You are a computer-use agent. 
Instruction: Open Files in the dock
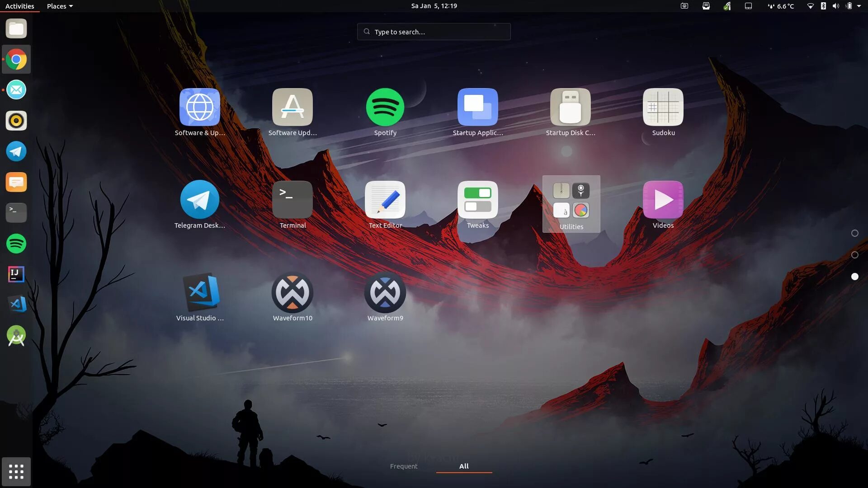(16, 29)
